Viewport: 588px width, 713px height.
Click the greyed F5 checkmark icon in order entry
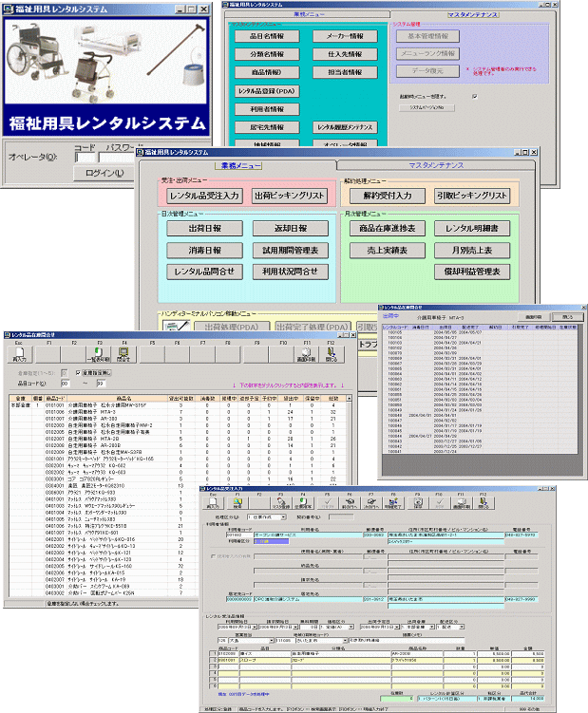328,502
